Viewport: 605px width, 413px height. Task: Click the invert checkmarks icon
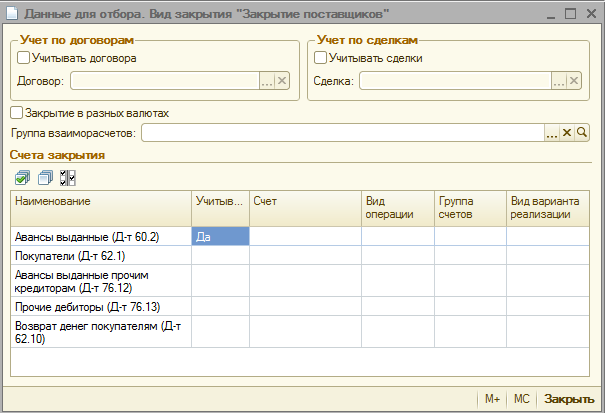coord(67,178)
